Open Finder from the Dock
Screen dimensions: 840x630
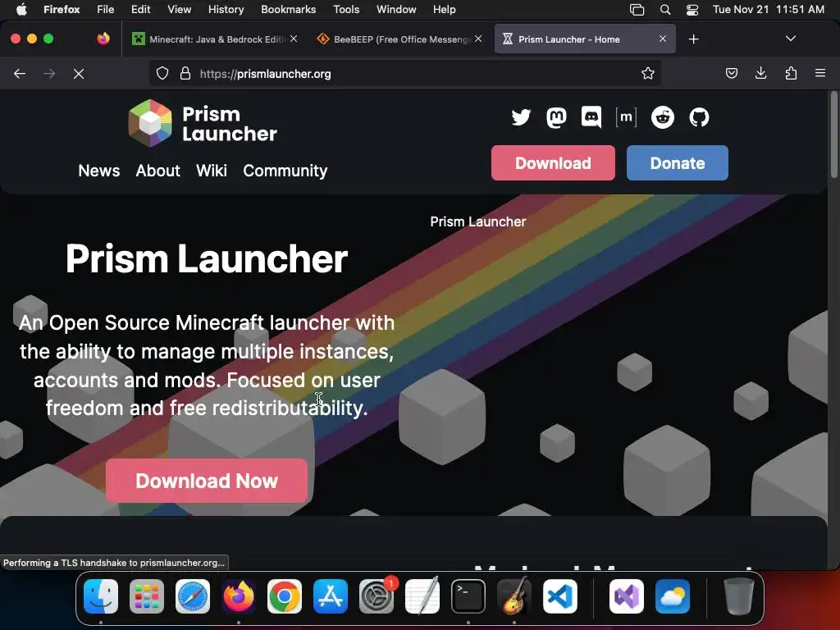[x=101, y=596]
